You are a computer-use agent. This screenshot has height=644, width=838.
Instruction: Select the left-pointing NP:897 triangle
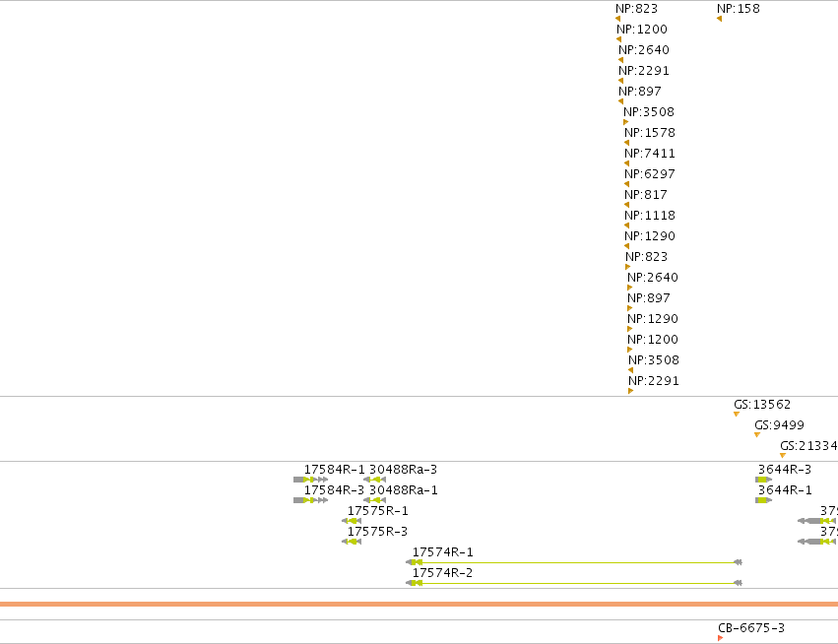coord(620,101)
